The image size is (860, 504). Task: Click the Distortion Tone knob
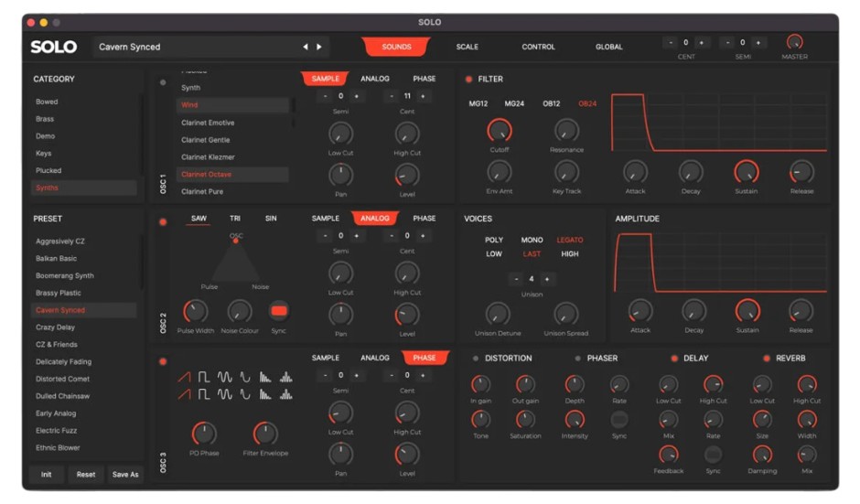pyautogui.click(x=480, y=420)
